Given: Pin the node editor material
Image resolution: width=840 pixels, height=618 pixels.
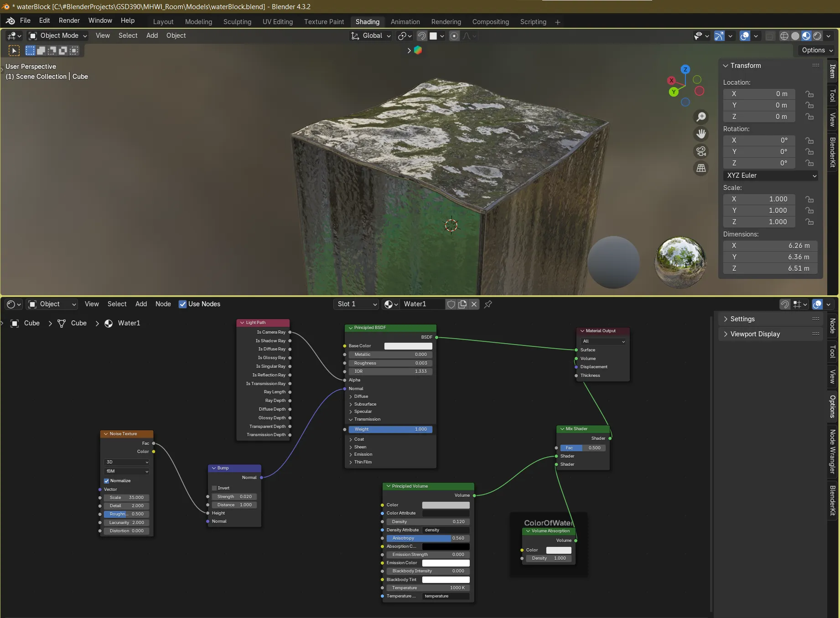Looking at the screenshot, I should pyautogui.click(x=488, y=304).
